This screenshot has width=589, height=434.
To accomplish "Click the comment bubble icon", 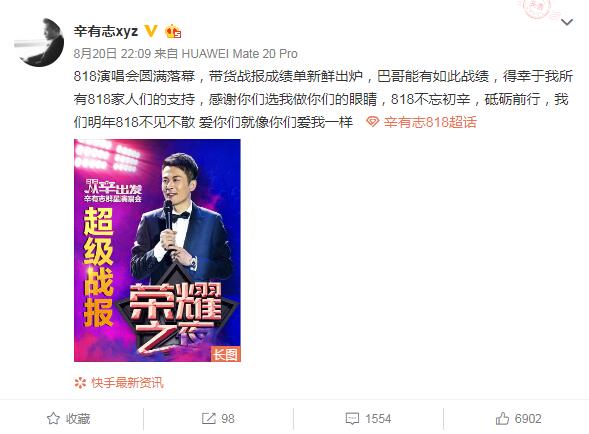I will point(352,419).
